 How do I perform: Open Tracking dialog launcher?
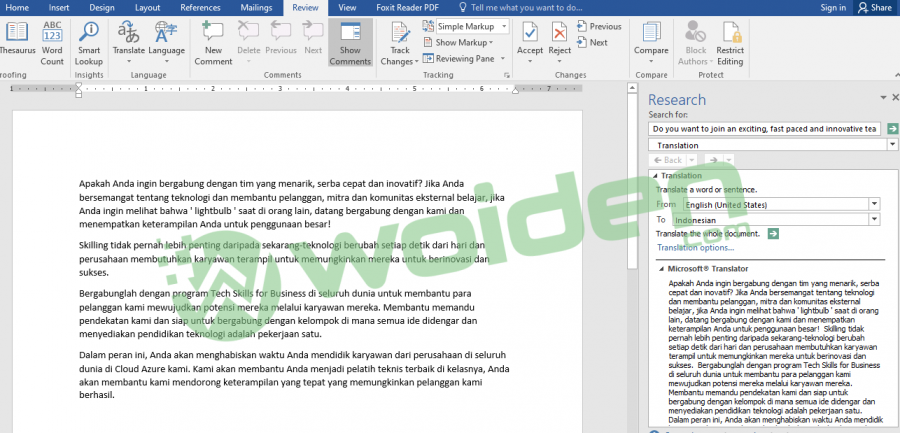[507, 75]
